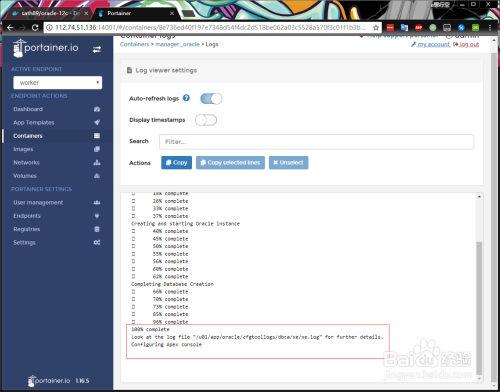Click the green square extension icon
This screenshot has width=500, height=392.
[x=476, y=28]
